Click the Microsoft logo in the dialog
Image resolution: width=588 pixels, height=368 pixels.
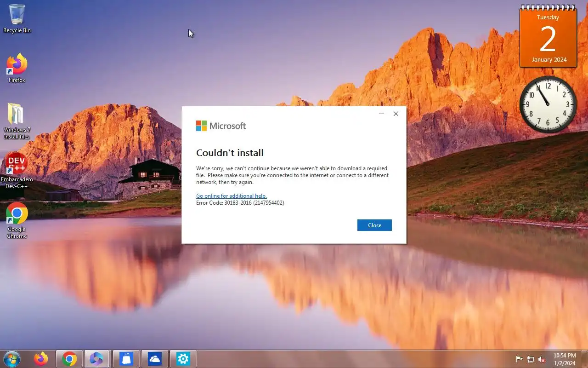coord(221,126)
